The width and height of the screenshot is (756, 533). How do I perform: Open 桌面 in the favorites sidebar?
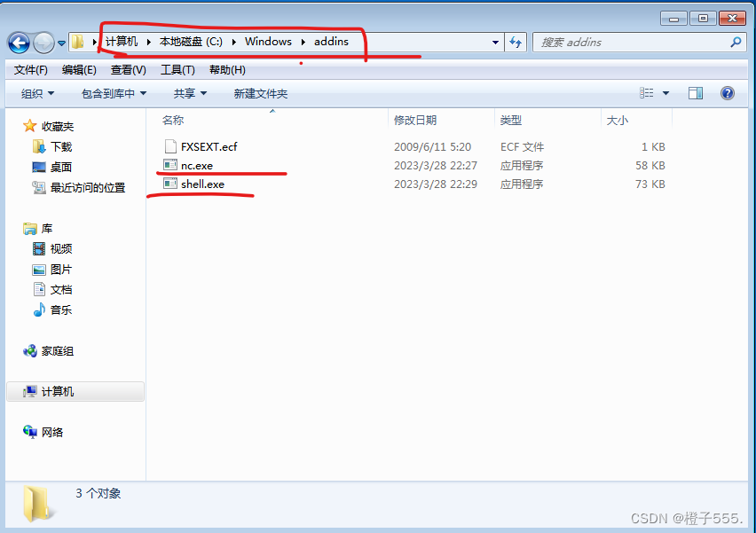[x=60, y=168]
